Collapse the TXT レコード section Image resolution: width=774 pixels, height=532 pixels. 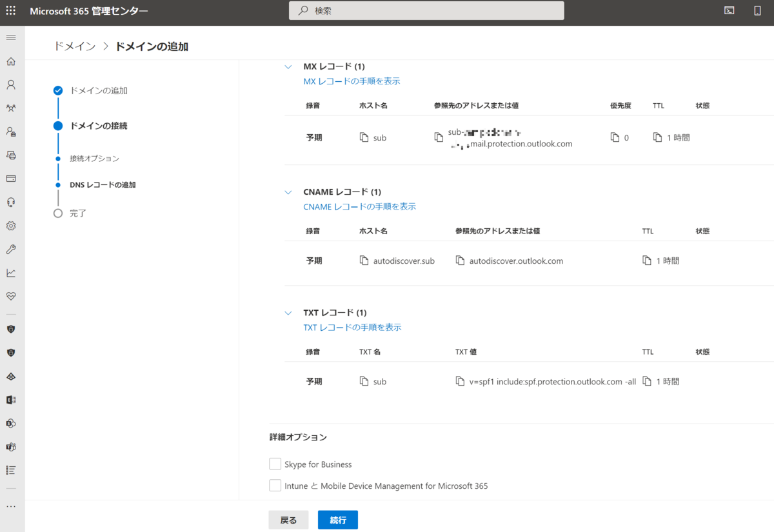click(288, 313)
